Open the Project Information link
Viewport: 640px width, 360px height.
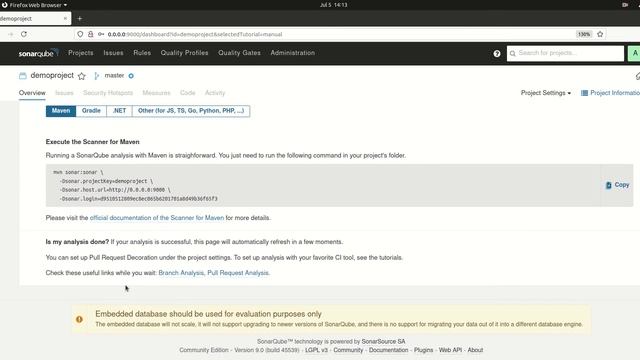tap(615, 93)
